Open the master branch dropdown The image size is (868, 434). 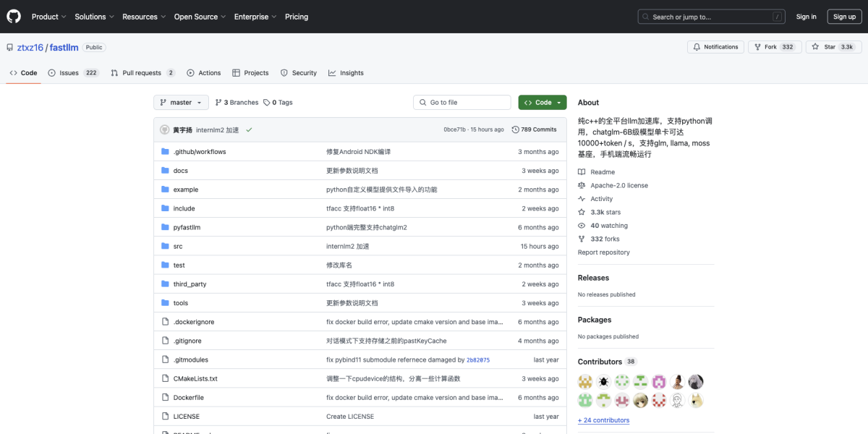coord(181,103)
